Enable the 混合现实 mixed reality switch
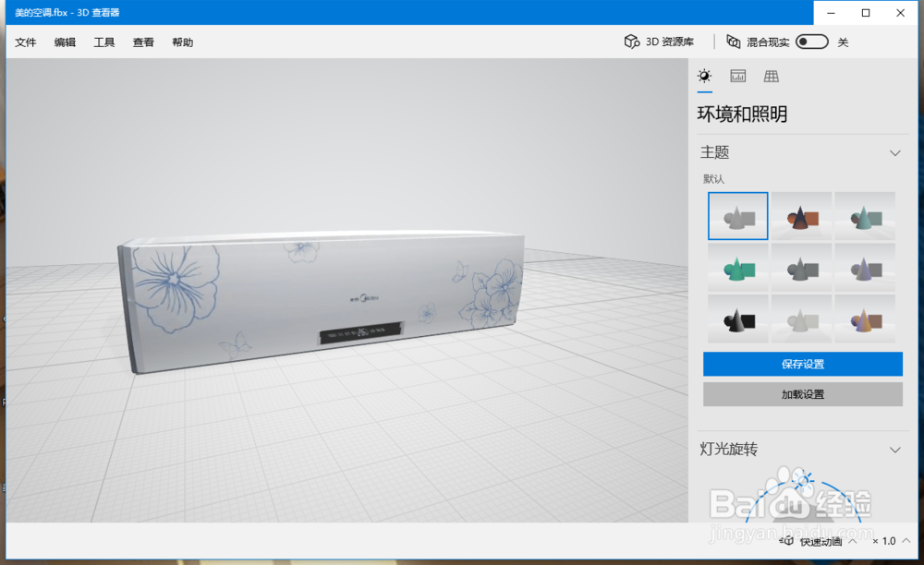The width and height of the screenshot is (924, 565). coord(811,42)
